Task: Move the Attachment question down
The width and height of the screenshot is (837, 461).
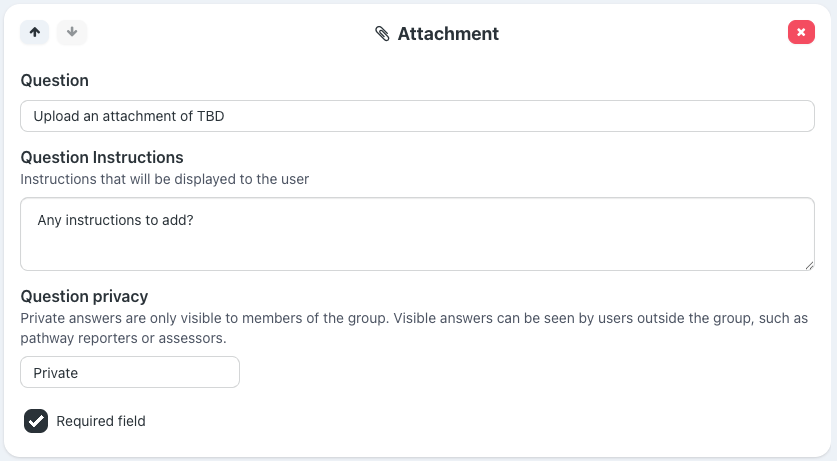Action: pos(72,32)
